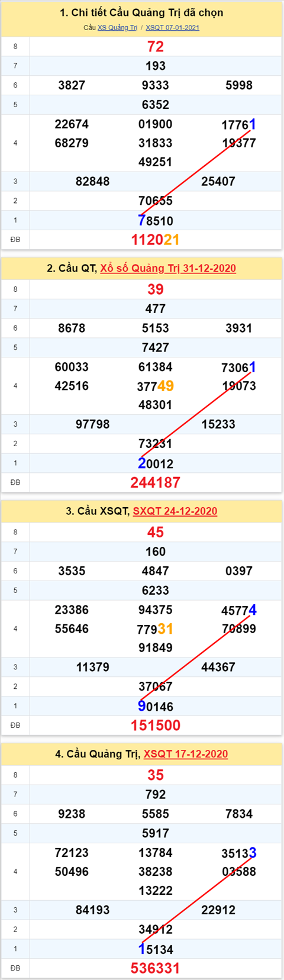Click the number 01900
Screen dimensions: 284x980
tap(156, 124)
